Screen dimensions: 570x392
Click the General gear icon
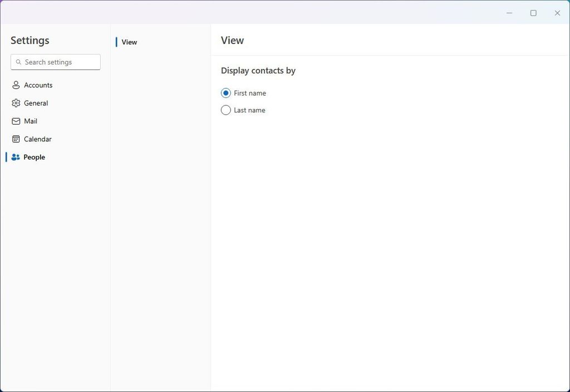pos(16,103)
